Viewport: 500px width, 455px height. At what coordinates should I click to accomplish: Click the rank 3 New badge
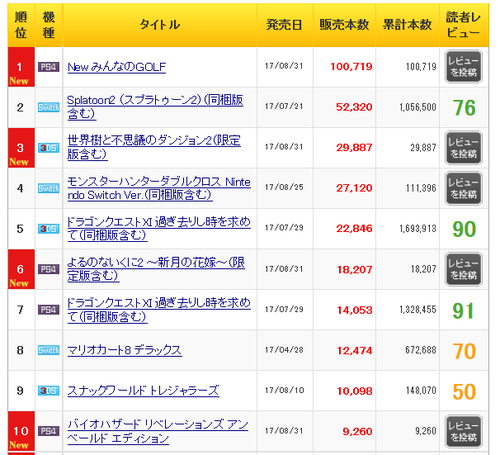point(19,162)
